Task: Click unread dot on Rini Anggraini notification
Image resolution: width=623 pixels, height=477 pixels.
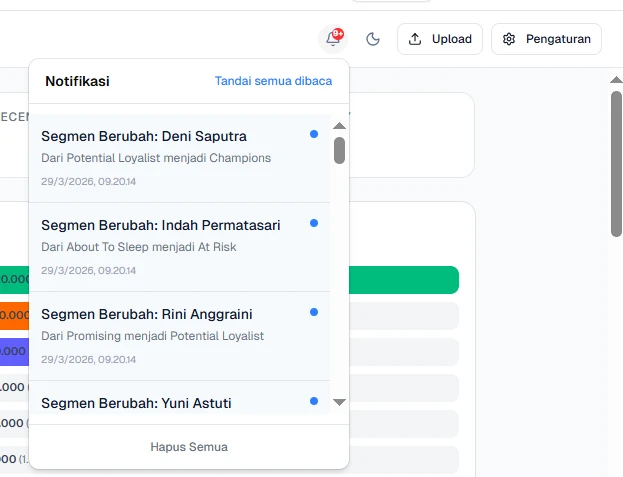Action: 314,312
